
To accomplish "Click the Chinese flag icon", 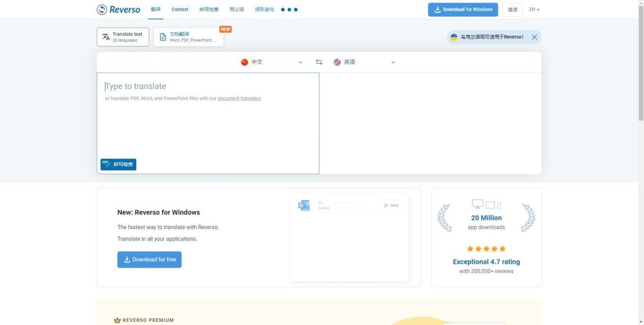I will pyautogui.click(x=245, y=62).
